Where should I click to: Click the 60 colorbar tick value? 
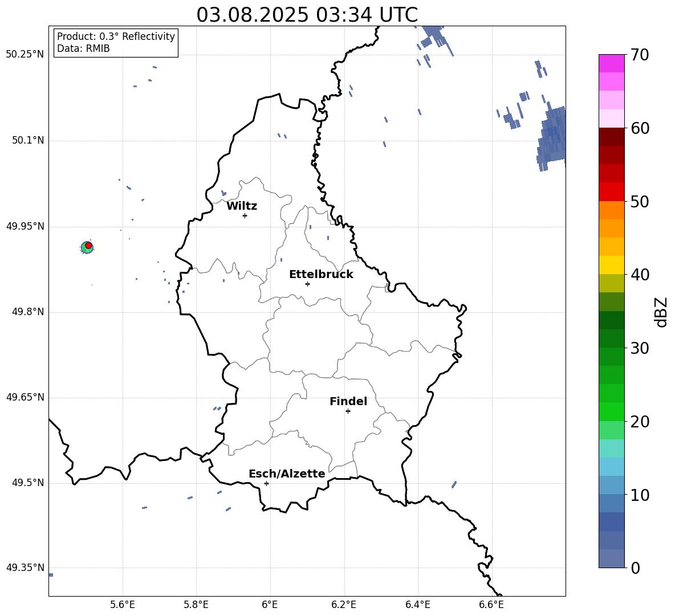(640, 128)
